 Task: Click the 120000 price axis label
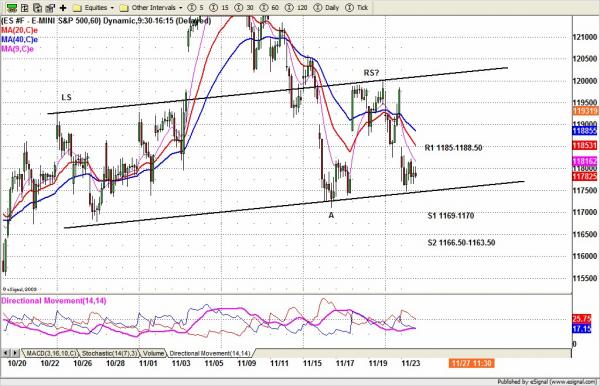coord(585,81)
